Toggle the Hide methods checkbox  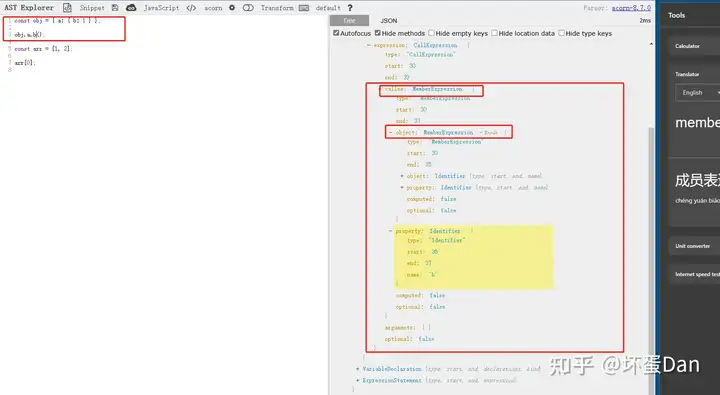tap(377, 33)
